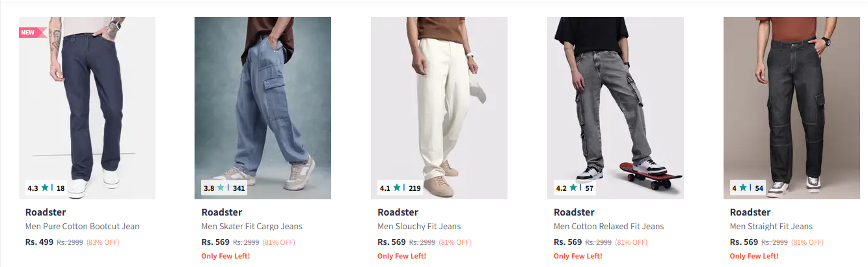Open the black straight fit jeans image
868x267 pixels.
(792, 107)
